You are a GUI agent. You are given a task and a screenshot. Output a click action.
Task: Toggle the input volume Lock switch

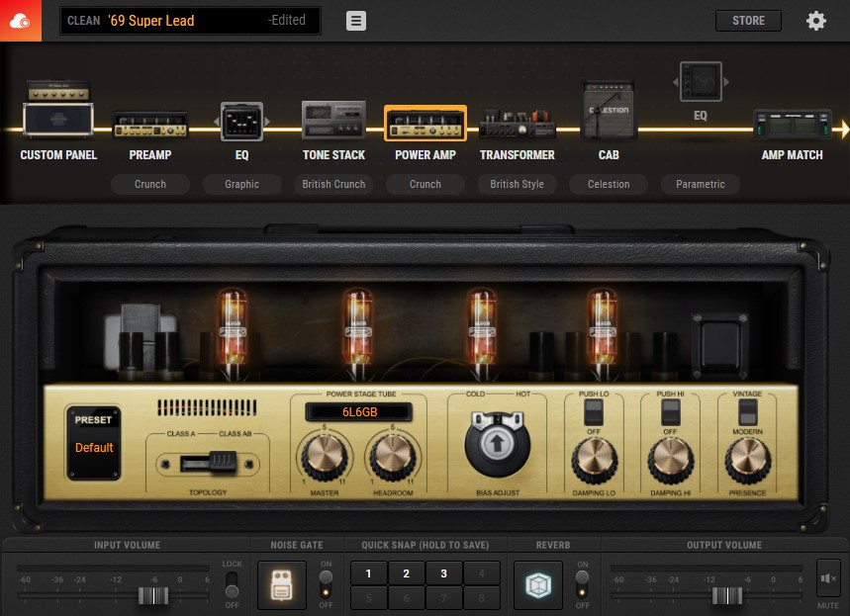tap(232, 584)
